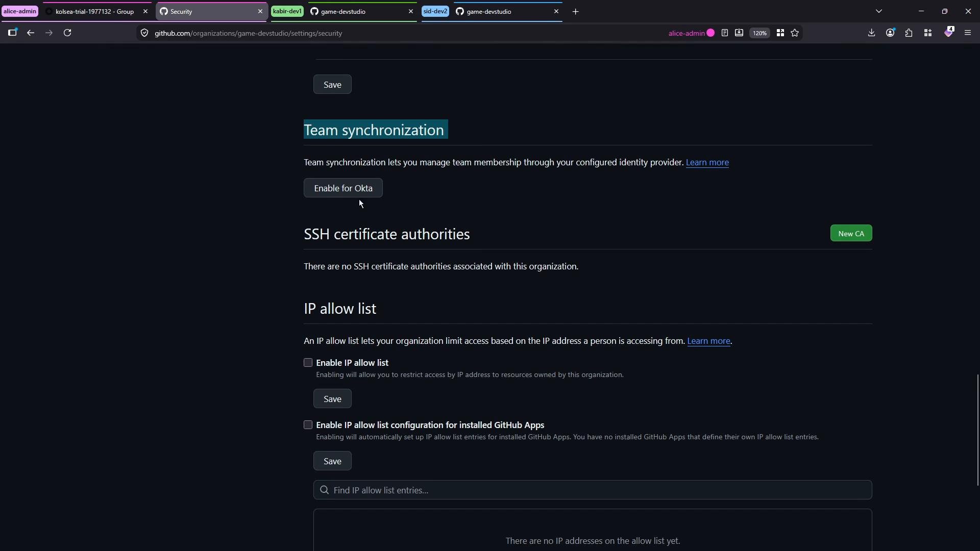Click the Team synchronization heading
This screenshot has width=980, height=551.
[x=374, y=130]
